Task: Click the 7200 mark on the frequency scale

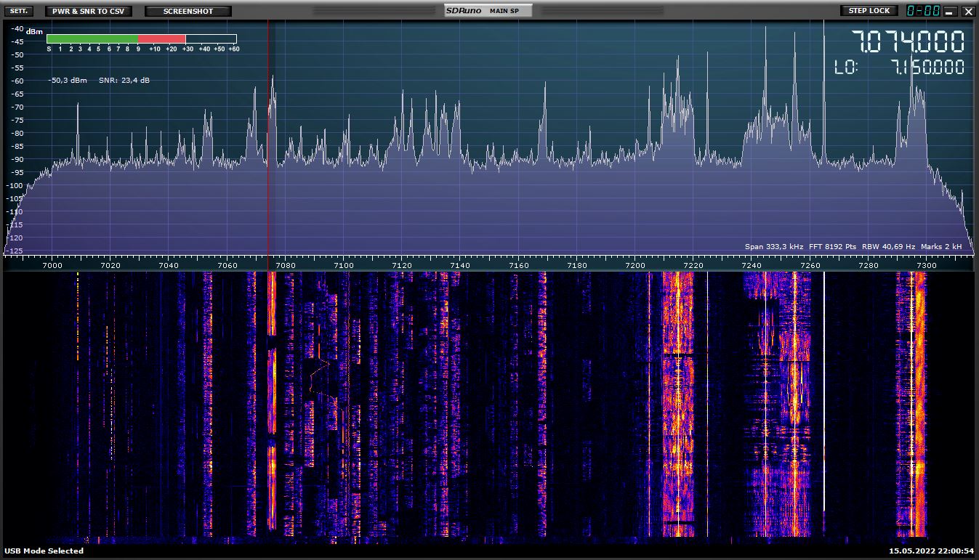Action: [x=634, y=265]
